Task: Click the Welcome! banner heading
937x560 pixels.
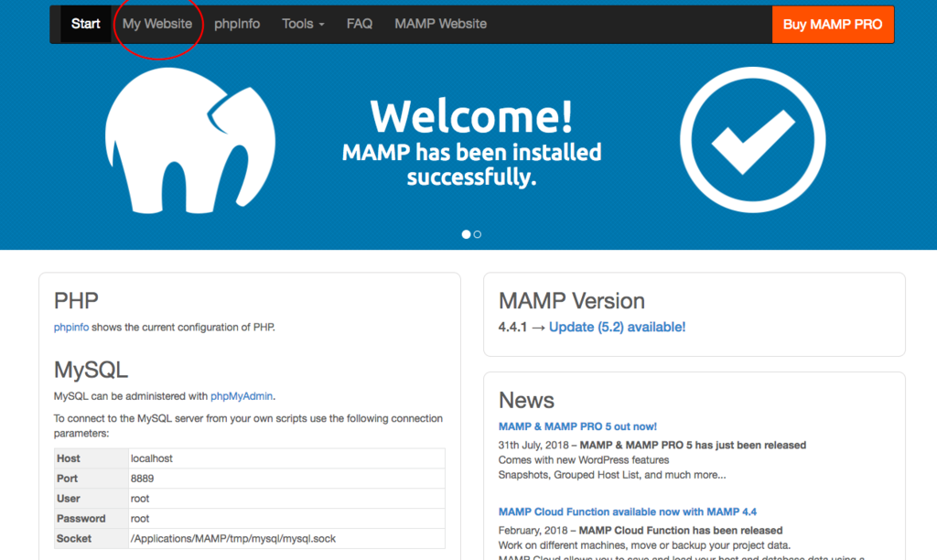Action: pos(471,116)
